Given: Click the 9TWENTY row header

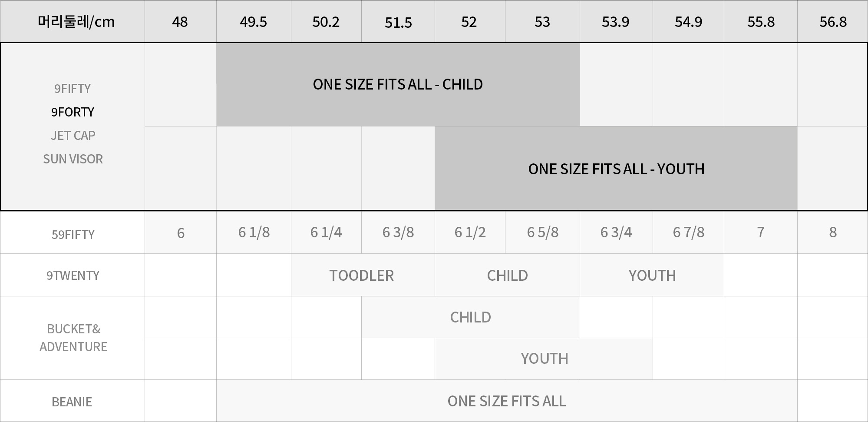Looking at the screenshot, I should pyautogui.click(x=73, y=275).
